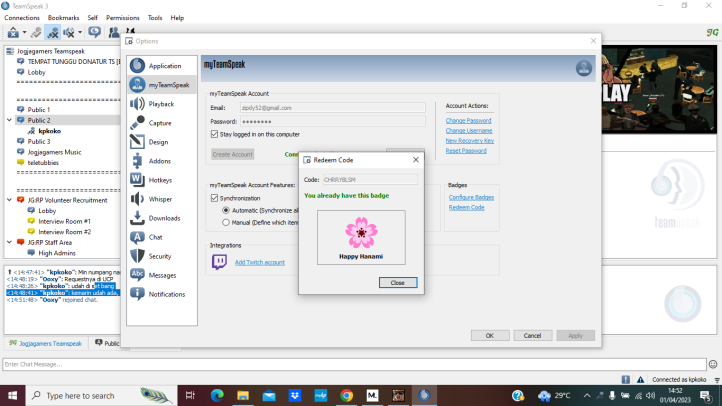Screen dimensions: 722x406
Task: Open Chat settings
Action: tap(162, 237)
